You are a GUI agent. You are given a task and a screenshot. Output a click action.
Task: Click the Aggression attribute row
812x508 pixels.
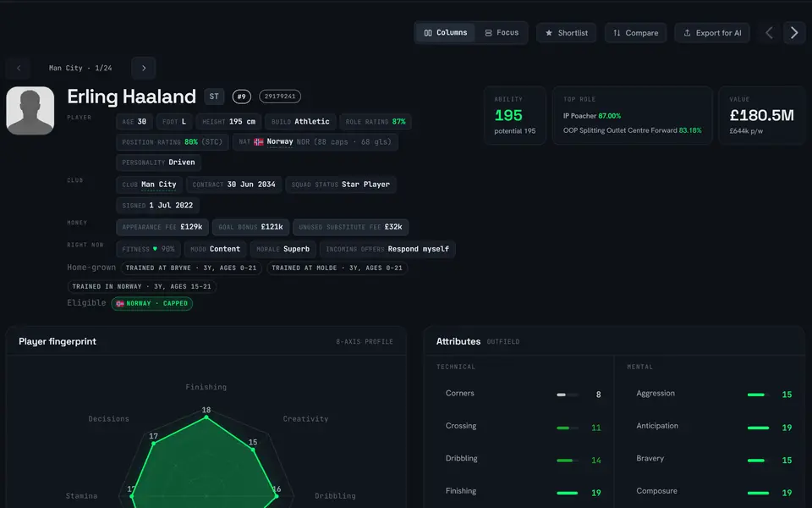(x=714, y=394)
